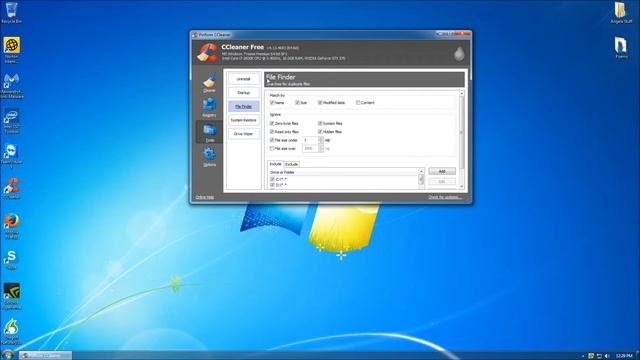Open CCleaner desktop shortcut
Viewport: 640px width, 360px height.
click(11, 188)
